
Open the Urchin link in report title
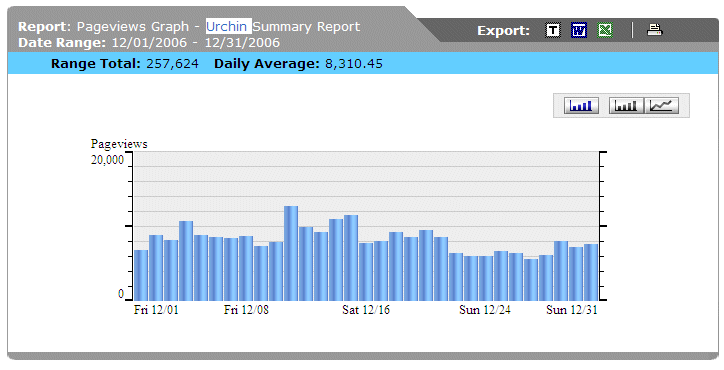(x=226, y=26)
